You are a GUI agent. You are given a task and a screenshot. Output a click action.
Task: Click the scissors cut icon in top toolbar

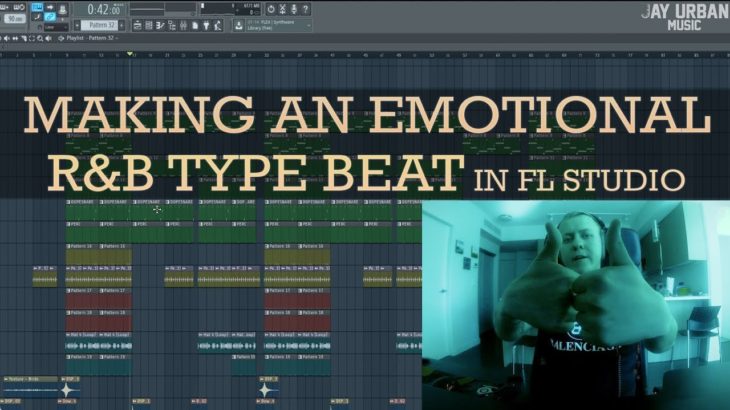pos(282,9)
